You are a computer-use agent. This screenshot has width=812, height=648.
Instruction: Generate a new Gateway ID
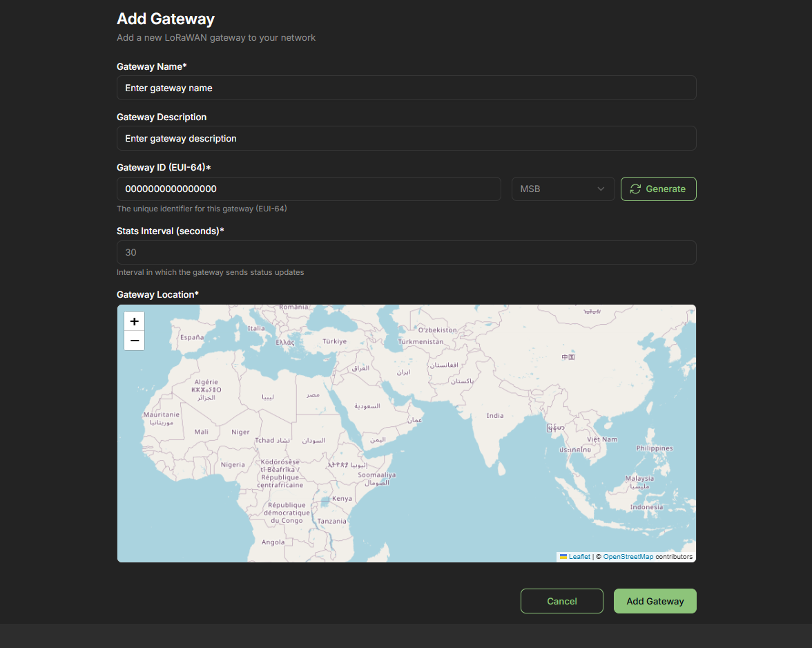click(658, 189)
